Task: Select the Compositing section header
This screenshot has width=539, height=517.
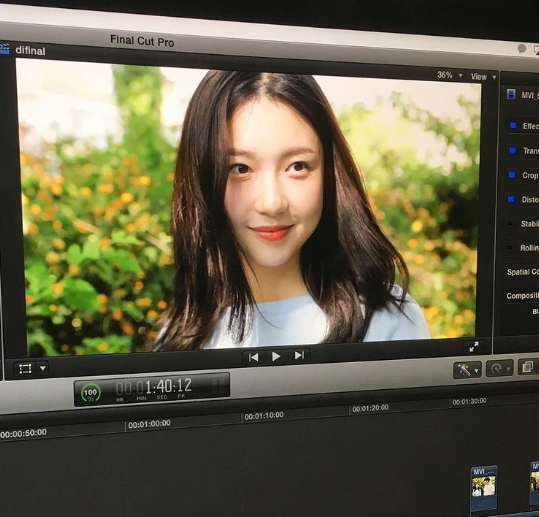Action: (522, 295)
